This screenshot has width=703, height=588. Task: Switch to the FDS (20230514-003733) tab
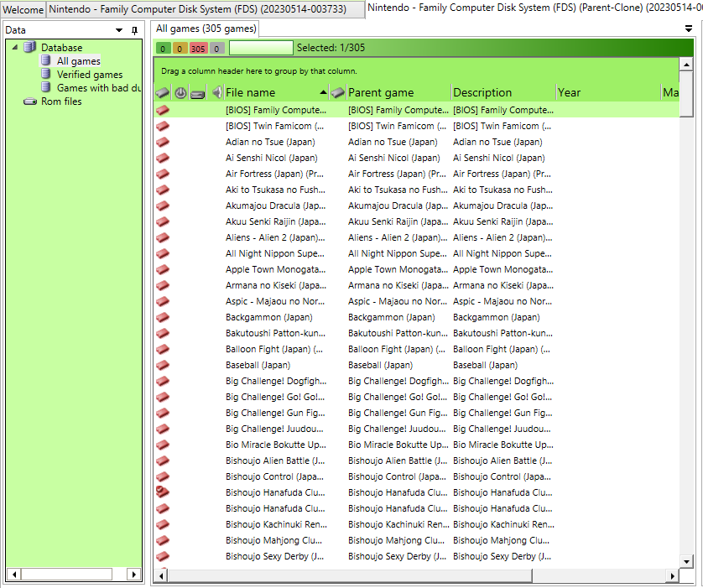(x=206, y=9)
